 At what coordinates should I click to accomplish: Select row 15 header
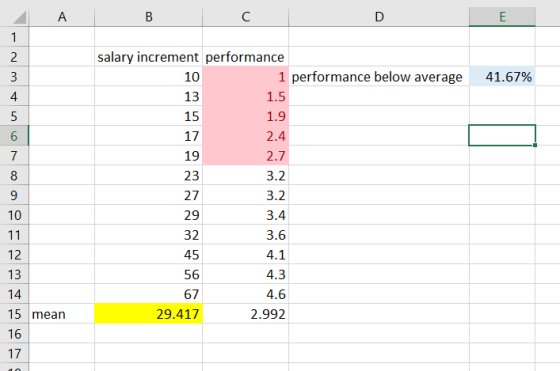pos(14,314)
